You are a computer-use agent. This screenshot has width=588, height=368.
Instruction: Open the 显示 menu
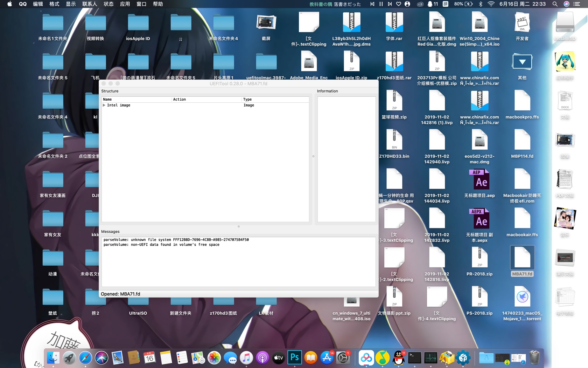pyautogui.click(x=71, y=4)
